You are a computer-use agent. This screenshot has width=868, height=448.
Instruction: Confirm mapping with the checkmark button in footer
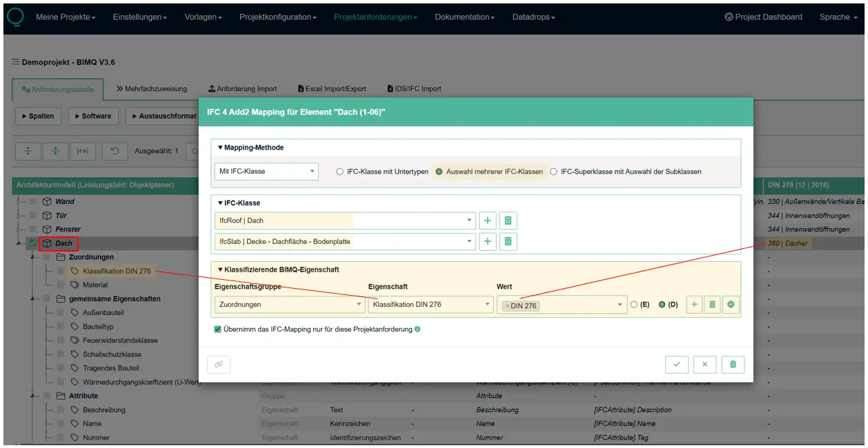click(677, 365)
